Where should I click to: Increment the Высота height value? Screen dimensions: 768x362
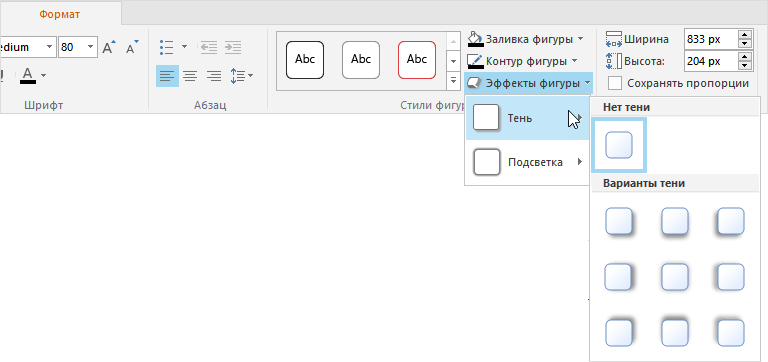(x=745, y=57)
